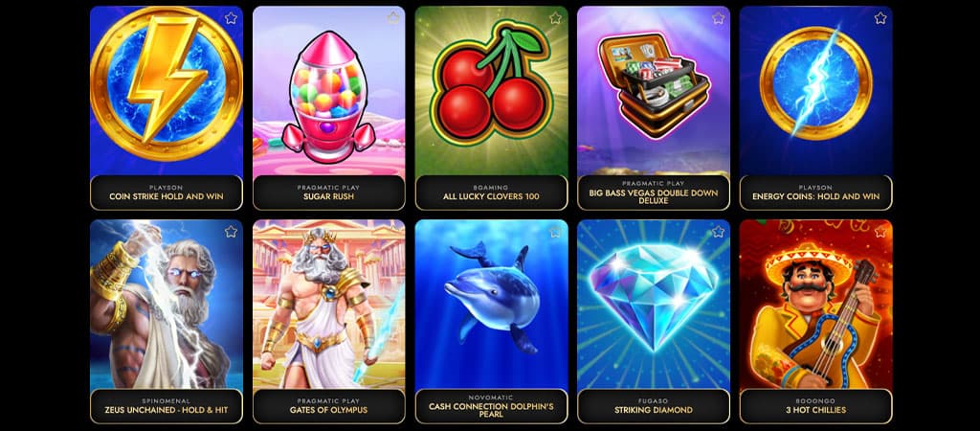The width and height of the screenshot is (980, 431).
Task: Launch the cherries All Lucky Clovers game
Action: point(491,91)
